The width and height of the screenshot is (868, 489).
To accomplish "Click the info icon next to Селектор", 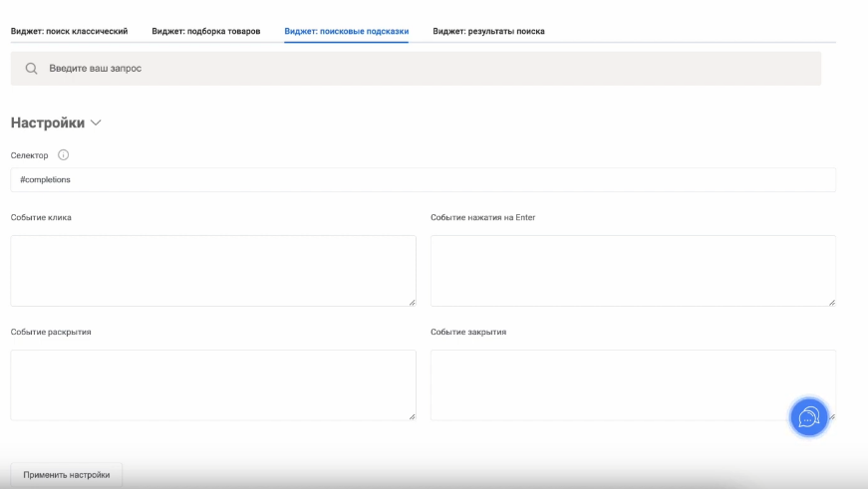I will pos(64,155).
